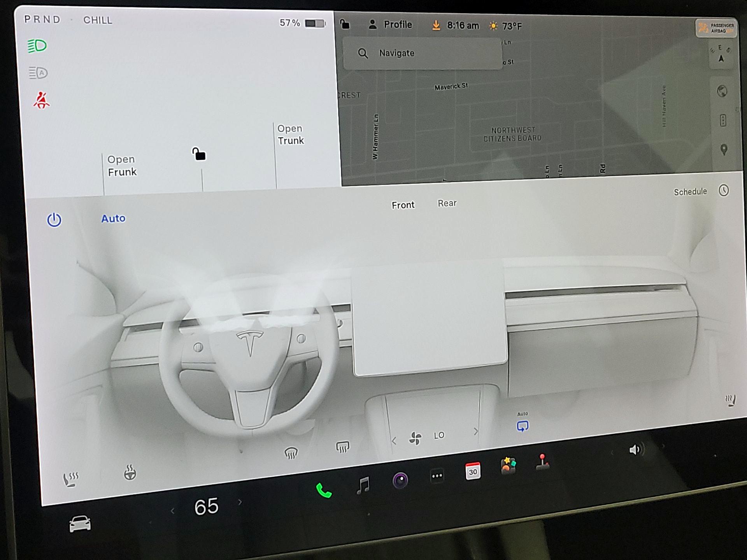The width and height of the screenshot is (747, 560).
Task: Tap the PRND gear indicator
Action: 42,19
